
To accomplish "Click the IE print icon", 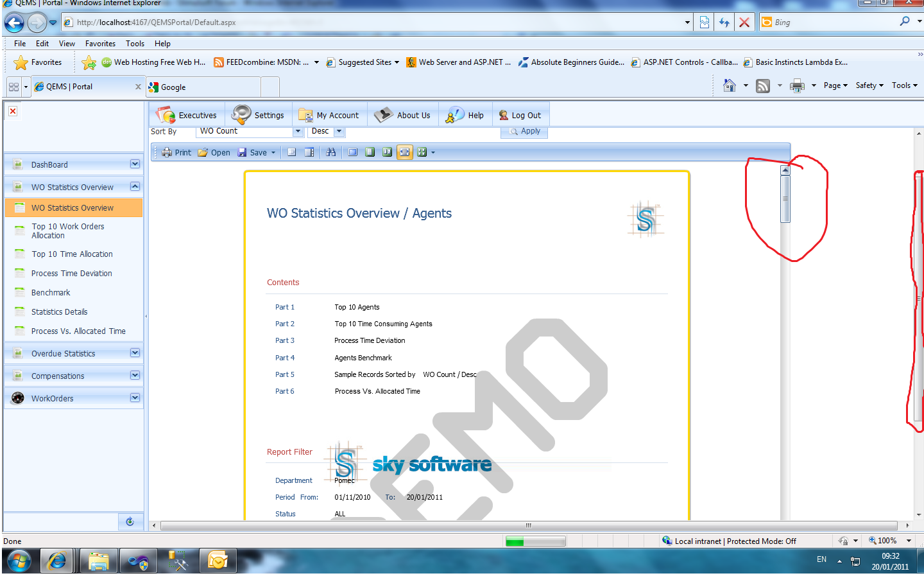I will (797, 85).
